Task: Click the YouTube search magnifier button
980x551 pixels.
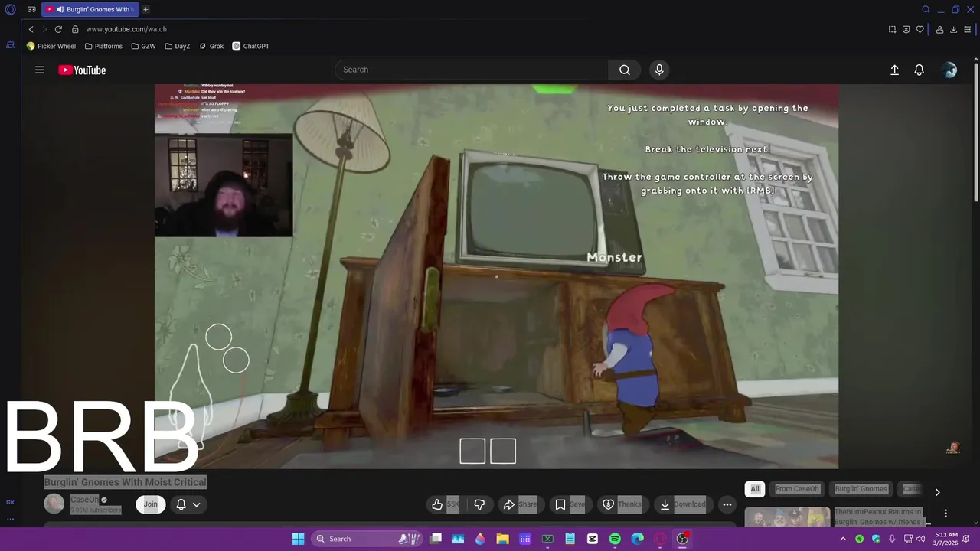Action: [x=625, y=70]
